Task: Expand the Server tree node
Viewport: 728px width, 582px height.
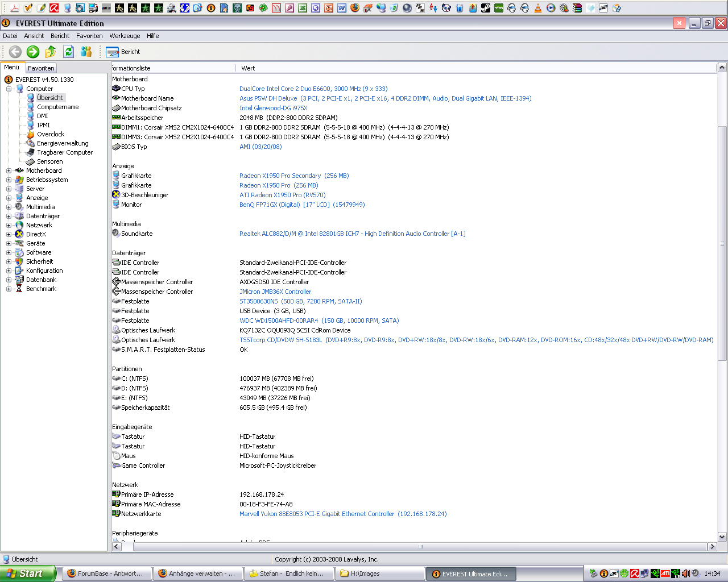Action: (x=9, y=189)
